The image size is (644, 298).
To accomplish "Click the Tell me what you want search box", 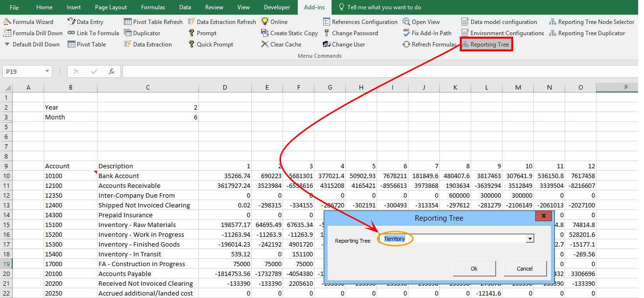I will click(384, 7).
